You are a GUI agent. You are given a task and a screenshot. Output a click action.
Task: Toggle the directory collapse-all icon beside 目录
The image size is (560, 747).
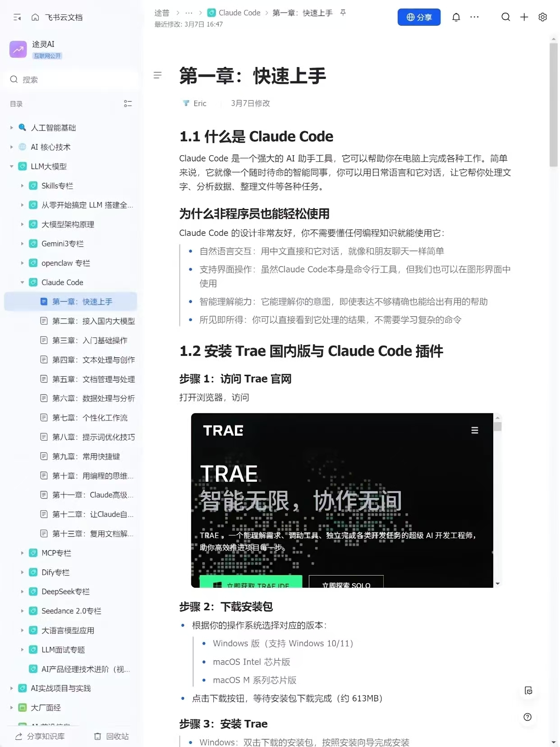point(128,104)
